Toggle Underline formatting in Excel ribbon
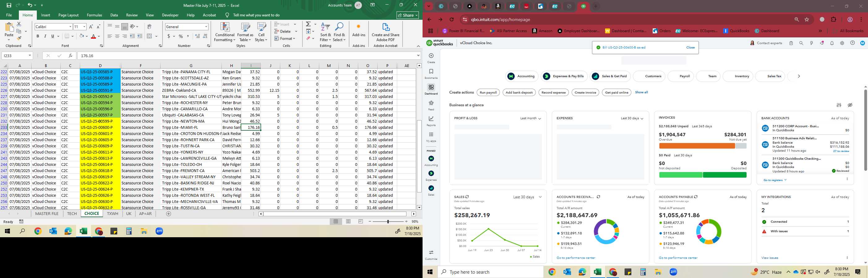Viewport: 868px width, 278px height. pyautogui.click(x=53, y=36)
